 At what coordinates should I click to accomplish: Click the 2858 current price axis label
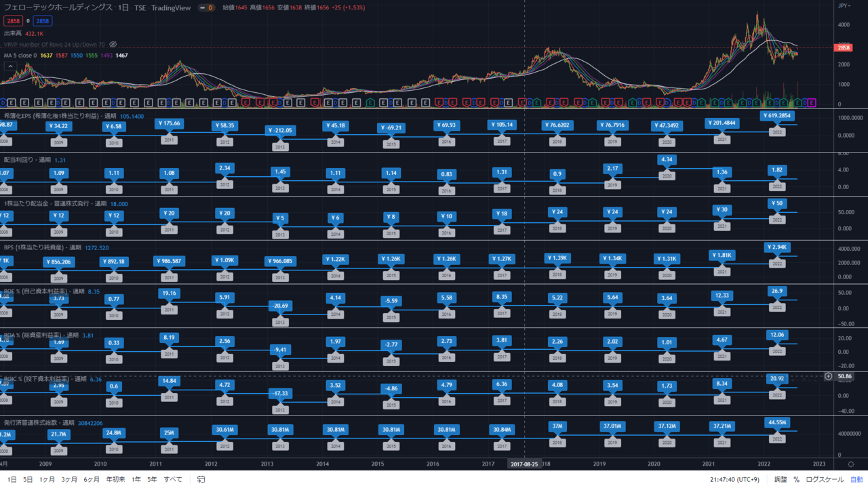point(844,48)
